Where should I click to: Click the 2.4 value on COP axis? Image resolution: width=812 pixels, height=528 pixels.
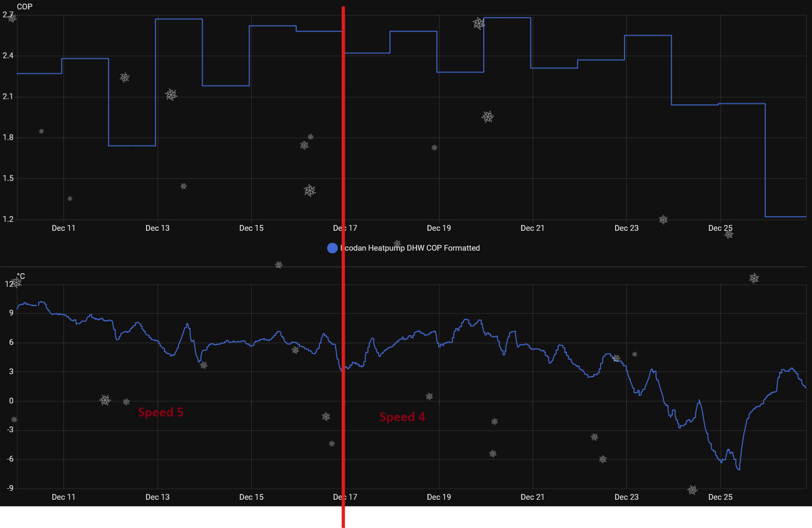click(8, 55)
